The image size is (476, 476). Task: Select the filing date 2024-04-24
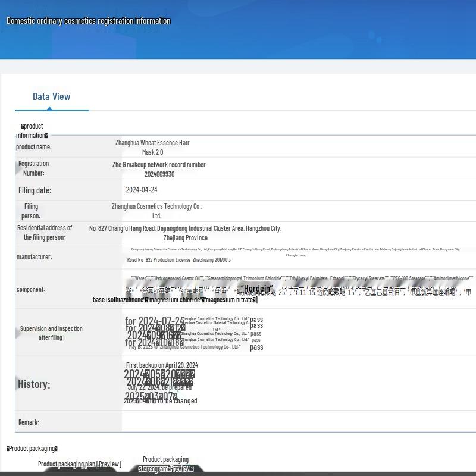(x=142, y=190)
